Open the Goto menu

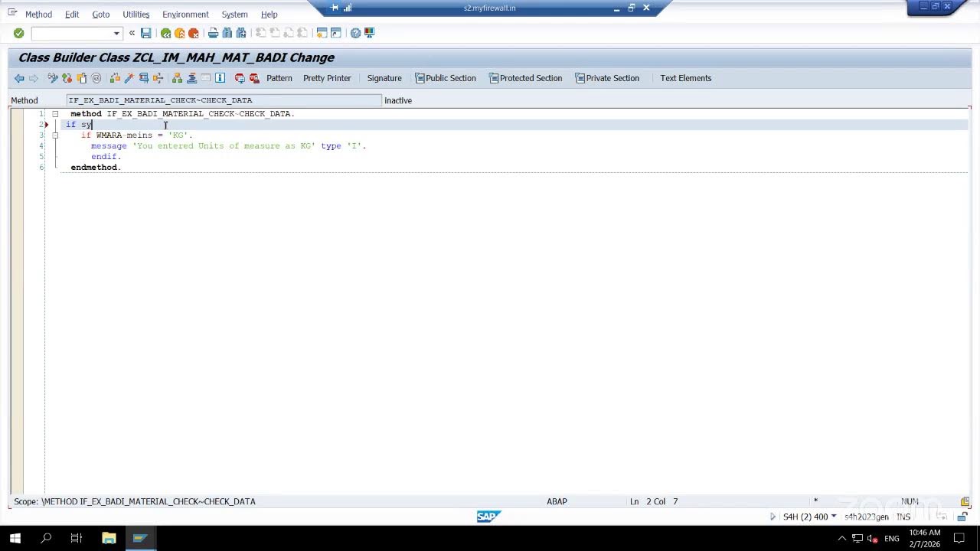click(100, 15)
